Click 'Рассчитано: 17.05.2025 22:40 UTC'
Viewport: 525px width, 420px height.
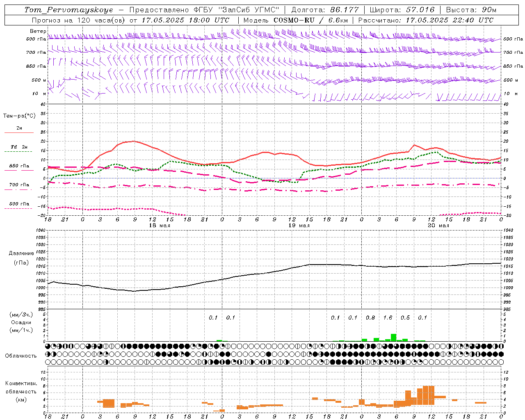(x=426, y=20)
